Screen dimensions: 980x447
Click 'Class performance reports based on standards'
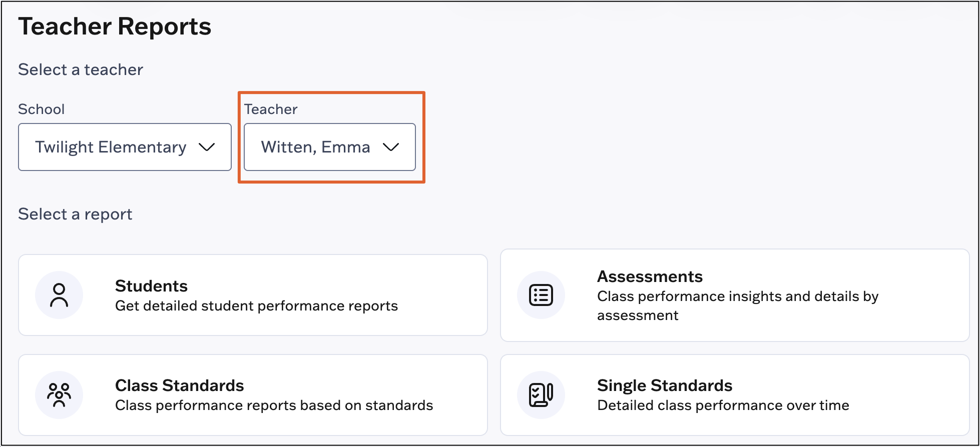(274, 405)
